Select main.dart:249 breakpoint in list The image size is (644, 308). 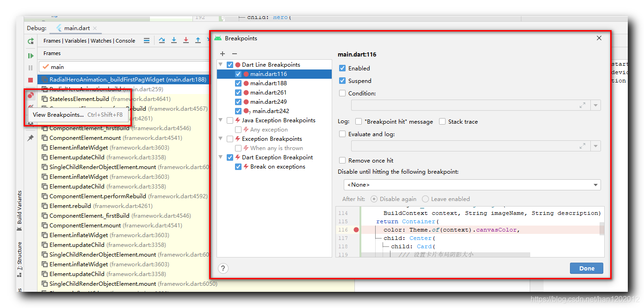coord(274,102)
